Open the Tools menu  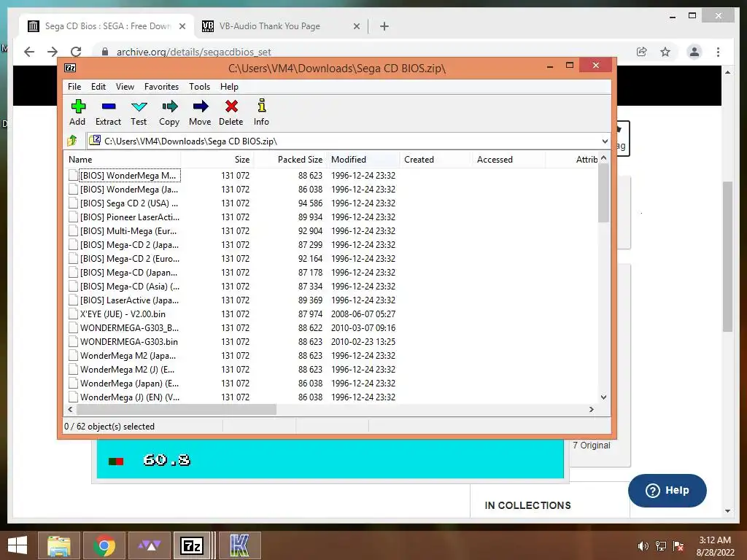199,87
